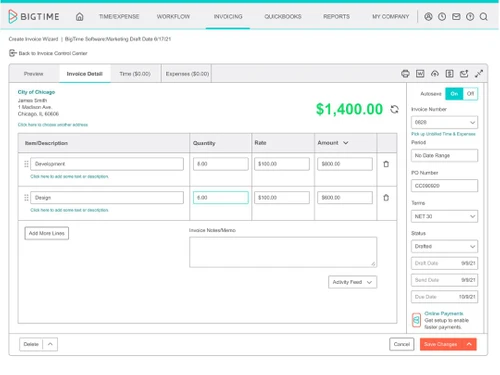Turn Autosave On
500x375 pixels.
[454, 94]
